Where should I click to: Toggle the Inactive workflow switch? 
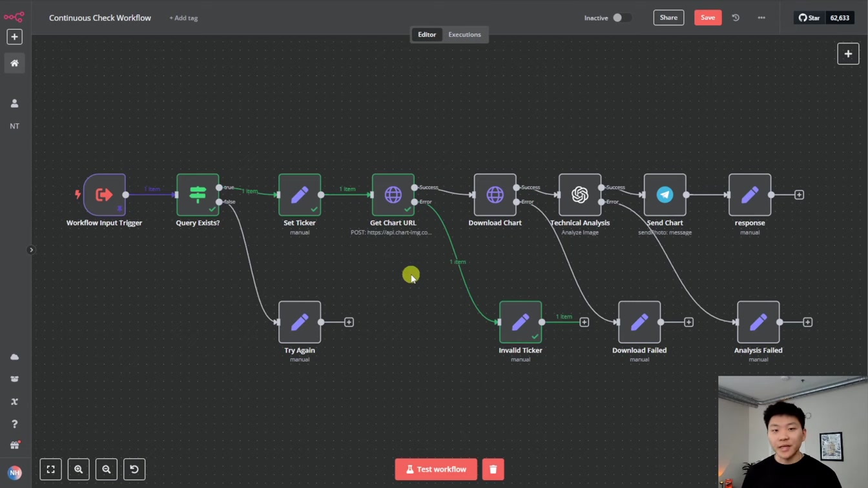click(622, 17)
